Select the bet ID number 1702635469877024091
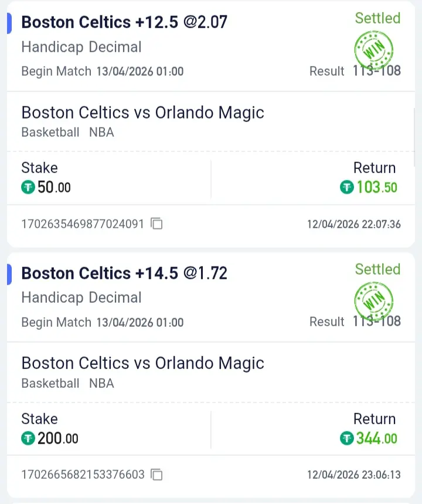Image resolution: width=422 pixels, height=504 pixels. click(83, 224)
